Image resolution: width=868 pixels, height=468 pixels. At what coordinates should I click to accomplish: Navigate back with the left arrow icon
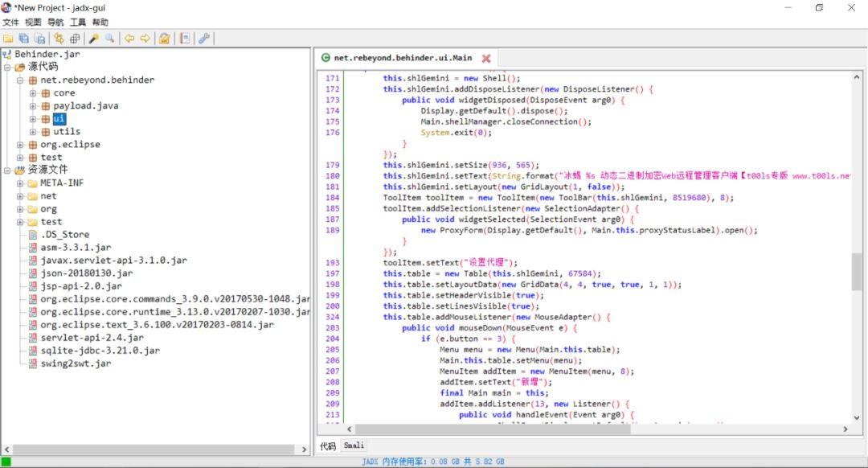tap(129, 39)
